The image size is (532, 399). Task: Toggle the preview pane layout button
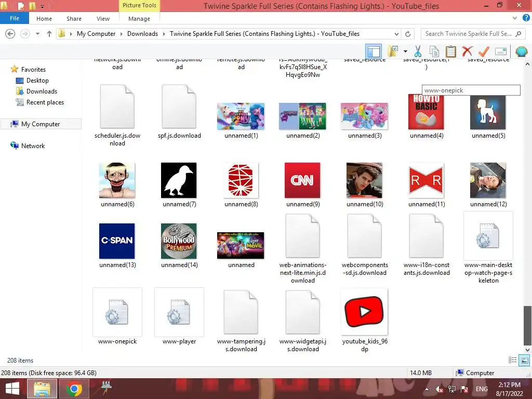coord(374,51)
